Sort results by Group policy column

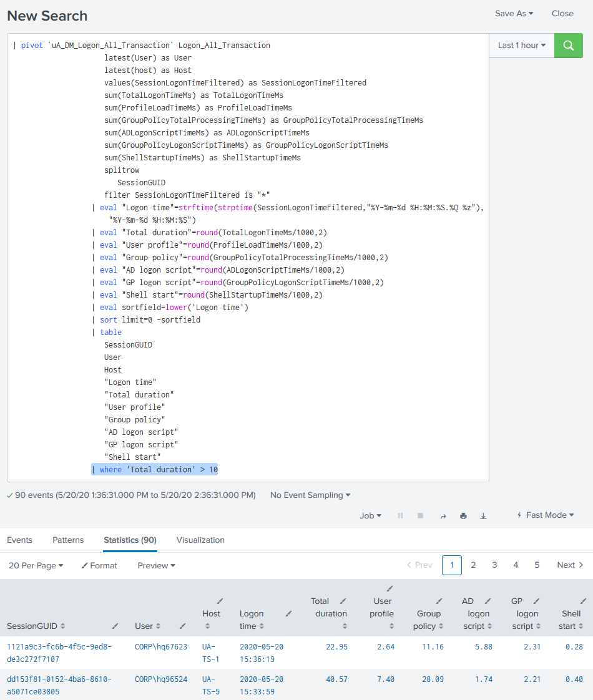click(428, 620)
